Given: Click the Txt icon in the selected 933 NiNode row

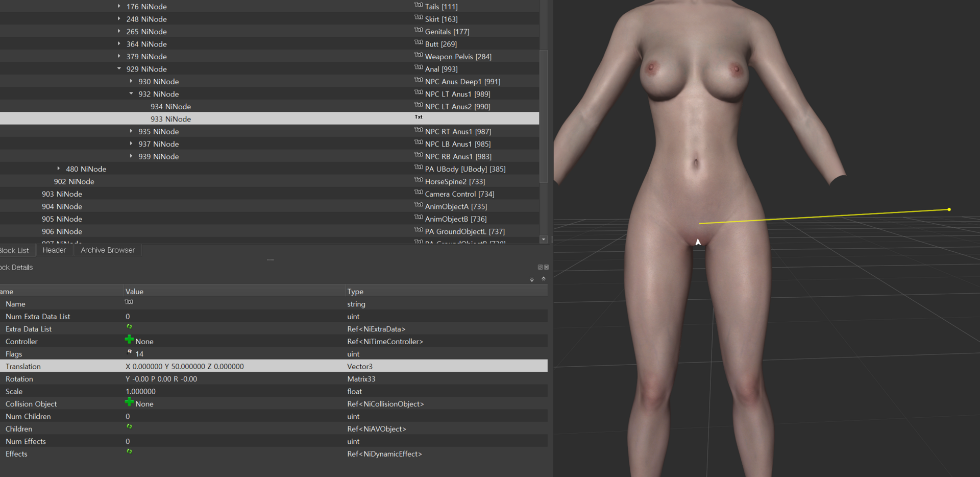Looking at the screenshot, I should [x=419, y=117].
